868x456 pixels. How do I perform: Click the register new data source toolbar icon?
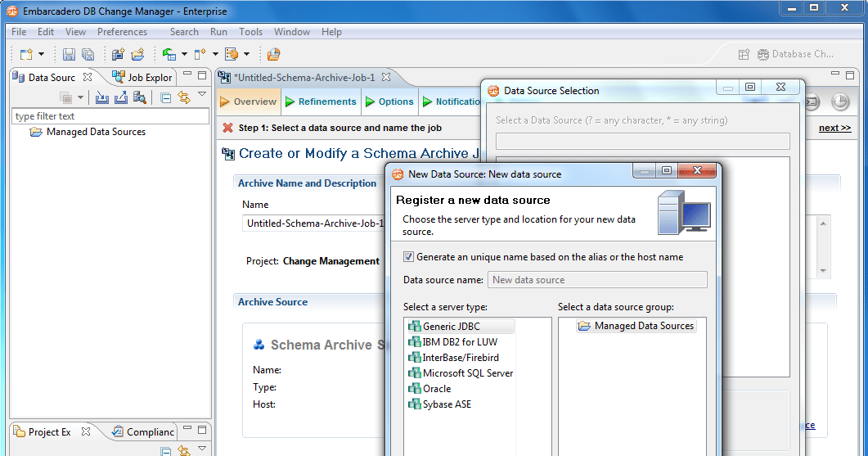point(118,54)
